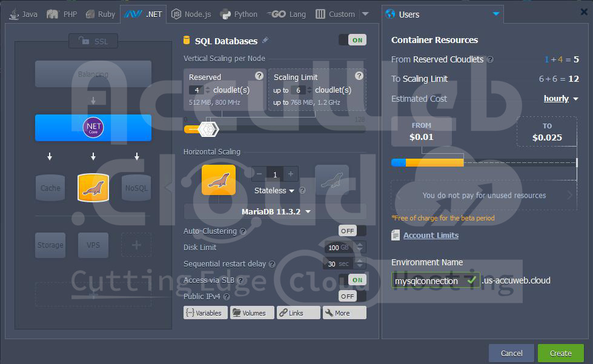Create the environment

tap(560, 353)
